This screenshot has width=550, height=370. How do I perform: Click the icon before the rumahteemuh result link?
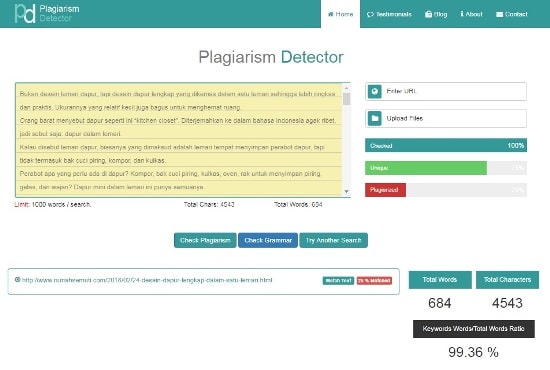coord(17,280)
